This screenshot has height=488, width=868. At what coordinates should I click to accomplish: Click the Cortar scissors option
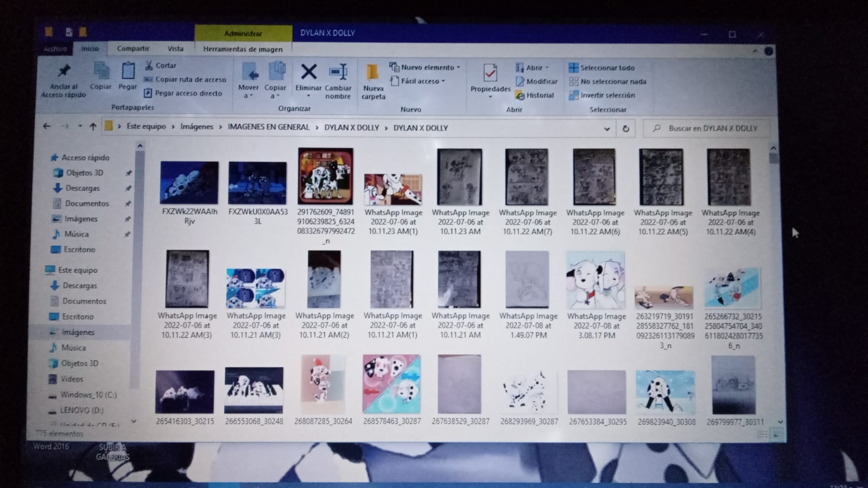pyautogui.click(x=161, y=66)
